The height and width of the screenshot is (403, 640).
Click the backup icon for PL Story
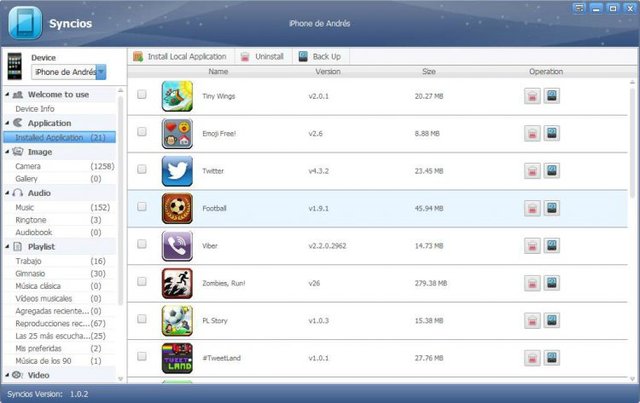(x=551, y=321)
